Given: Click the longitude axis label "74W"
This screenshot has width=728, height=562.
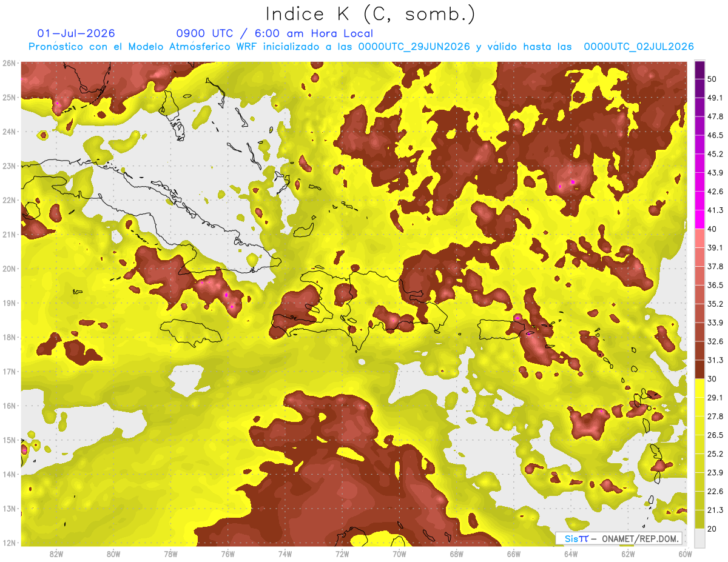Looking at the screenshot, I should coord(285,554).
